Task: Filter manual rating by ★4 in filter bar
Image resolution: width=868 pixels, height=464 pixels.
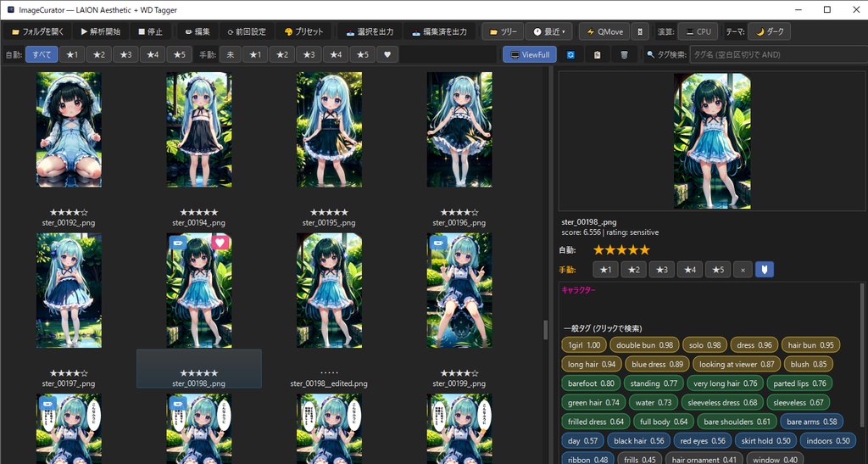Action: pyautogui.click(x=336, y=54)
